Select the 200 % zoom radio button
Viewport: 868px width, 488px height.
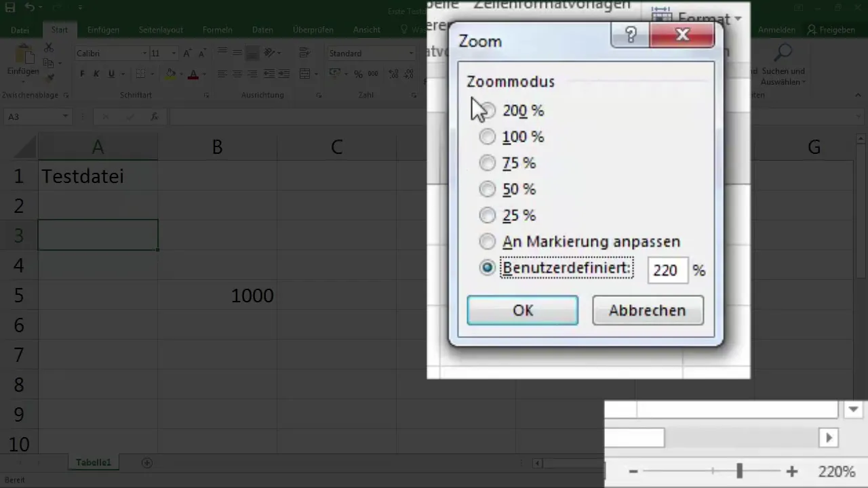pyautogui.click(x=488, y=110)
